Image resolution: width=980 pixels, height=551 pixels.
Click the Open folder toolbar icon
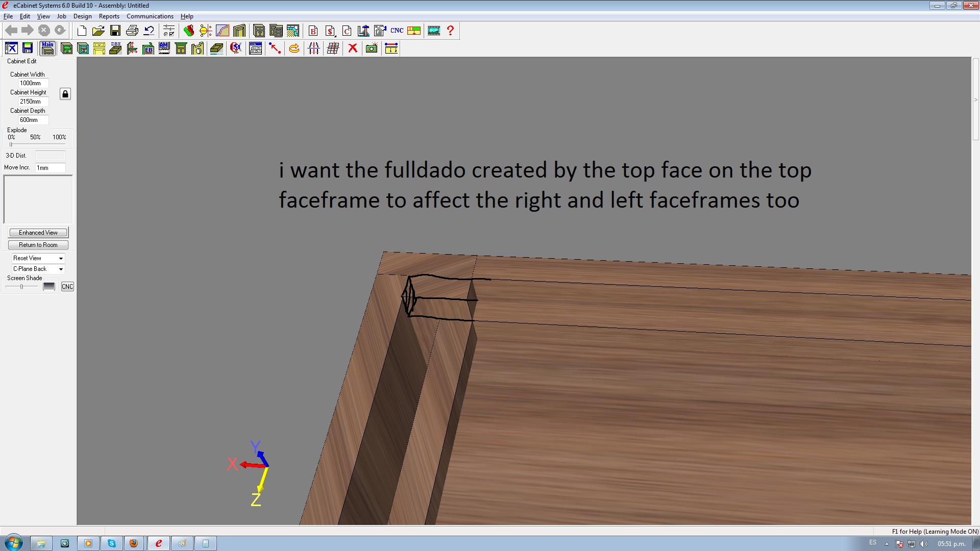(98, 31)
